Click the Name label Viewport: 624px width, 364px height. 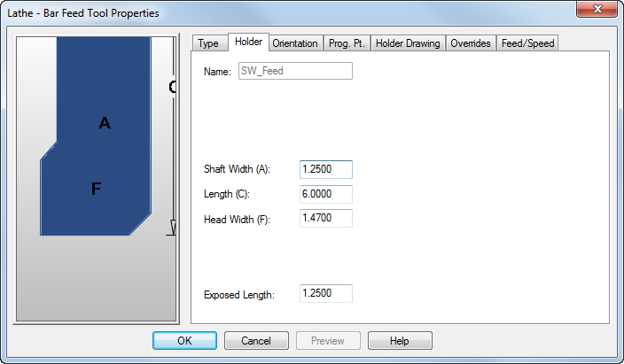[217, 72]
